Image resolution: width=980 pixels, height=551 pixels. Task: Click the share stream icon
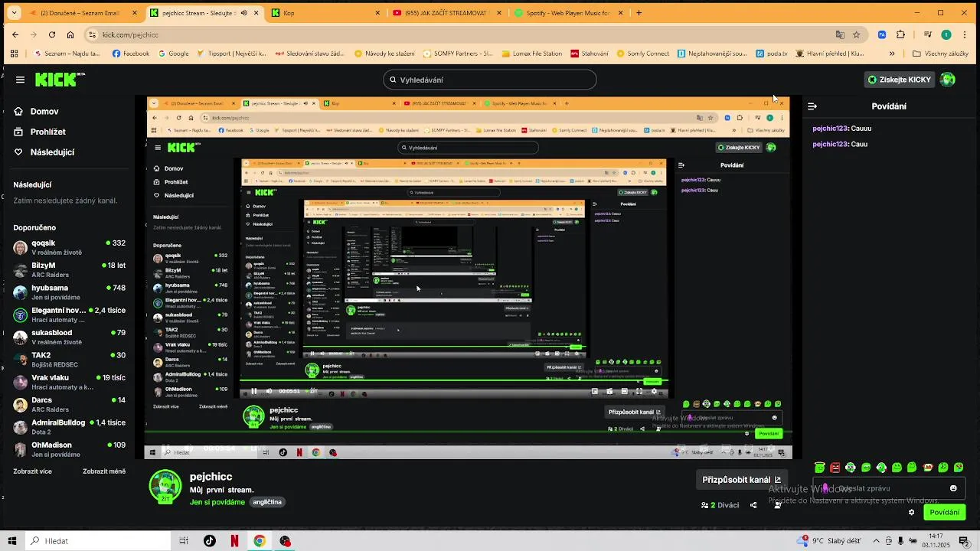click(753, 505)
